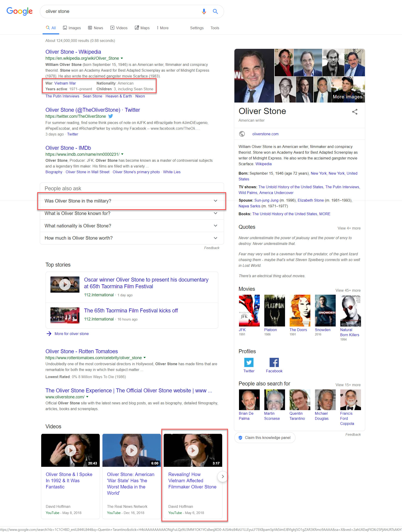Switch to the Images tab
The image size is (402, 532).
click(x=72, y=28)
